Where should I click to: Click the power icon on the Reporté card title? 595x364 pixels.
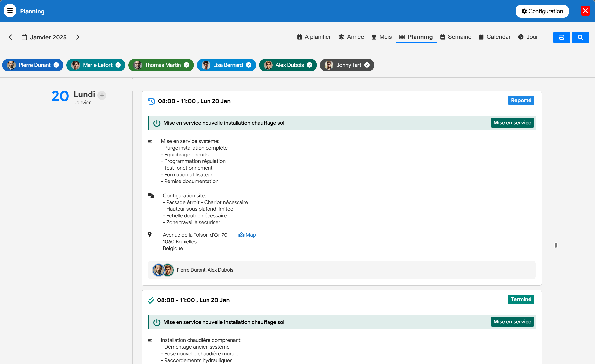point(157,123)
